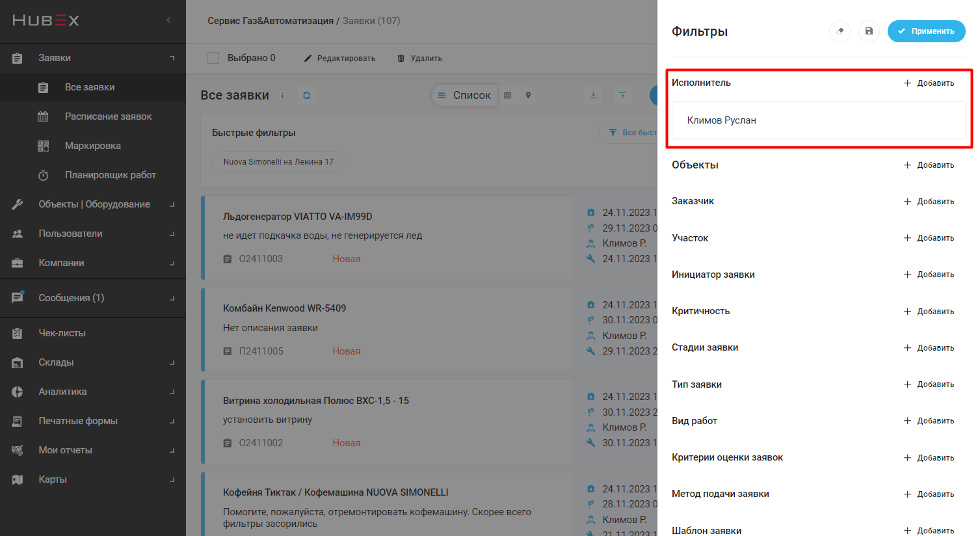This screenshot has height=536, width=980.
Task: Refresh the list of all requests
Action: tap(306, 95)
